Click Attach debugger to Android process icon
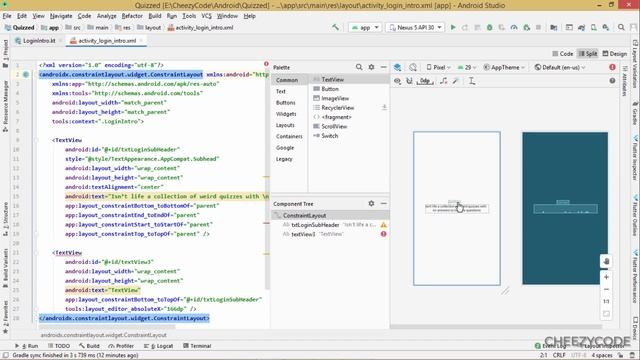The width and height of the screenshot is (640, 360). point(527,27)
